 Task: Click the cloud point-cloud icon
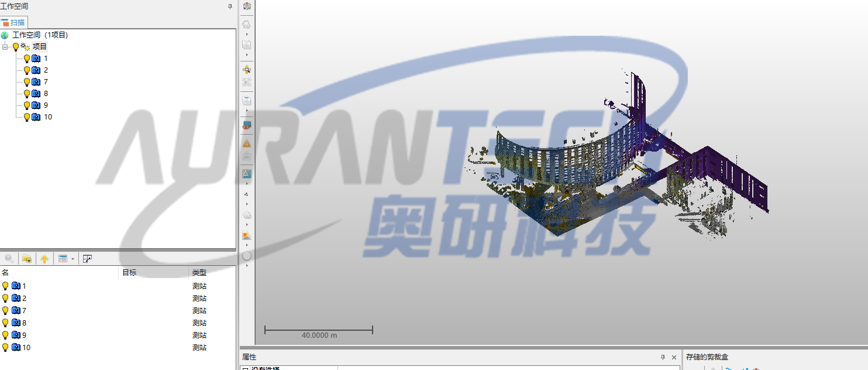247,215
